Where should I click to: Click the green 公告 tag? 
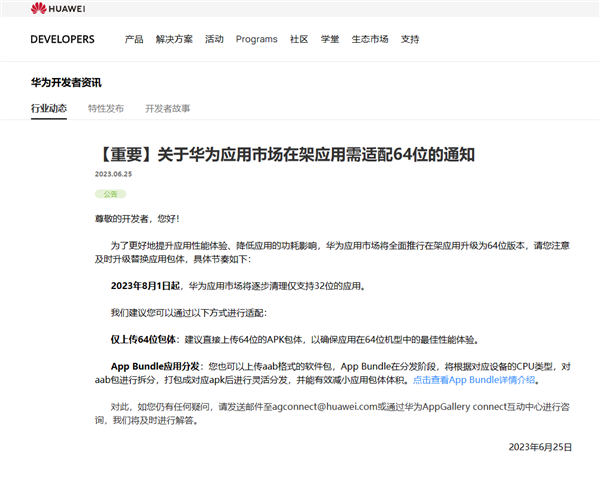pos(110,194)
